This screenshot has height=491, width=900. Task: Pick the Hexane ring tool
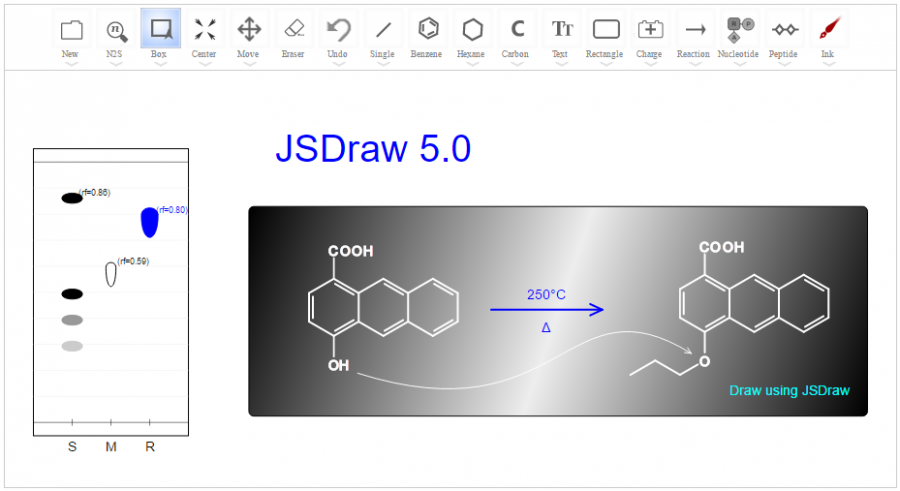pos(472,29)
